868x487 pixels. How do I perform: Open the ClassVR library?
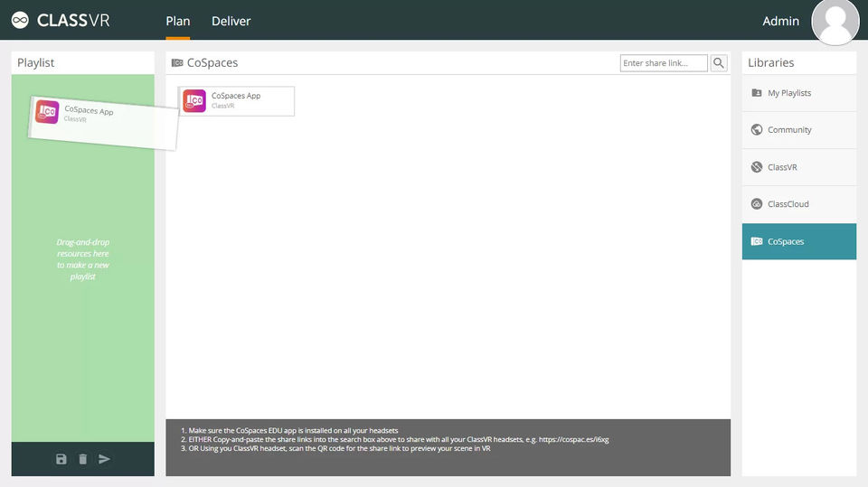click(x=798, y=167)
